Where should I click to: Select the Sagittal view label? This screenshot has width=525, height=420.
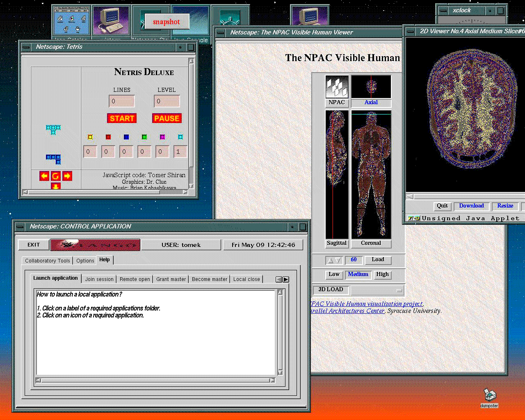[337, 243]
